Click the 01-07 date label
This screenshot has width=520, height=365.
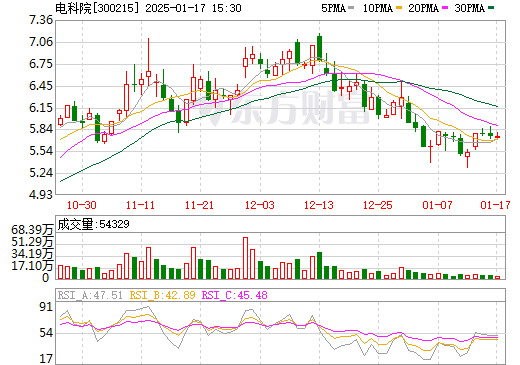[x=437, y=205]
